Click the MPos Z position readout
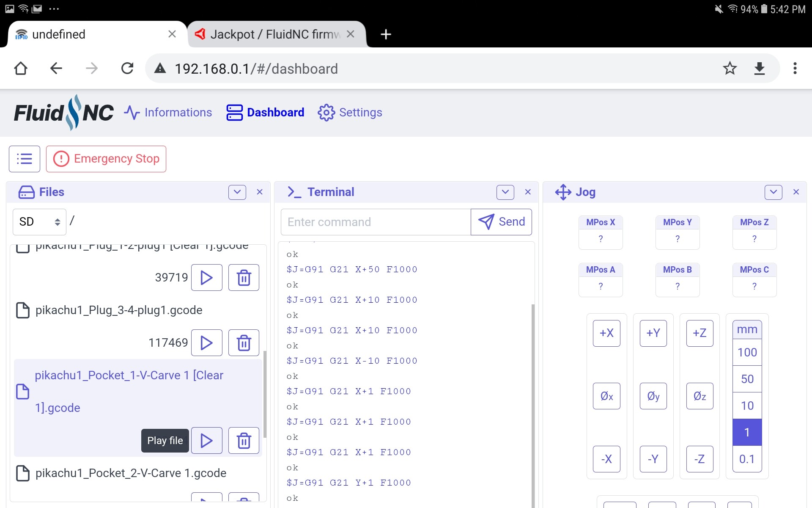The height and width of the screenshot is (508, 812). 754,232
